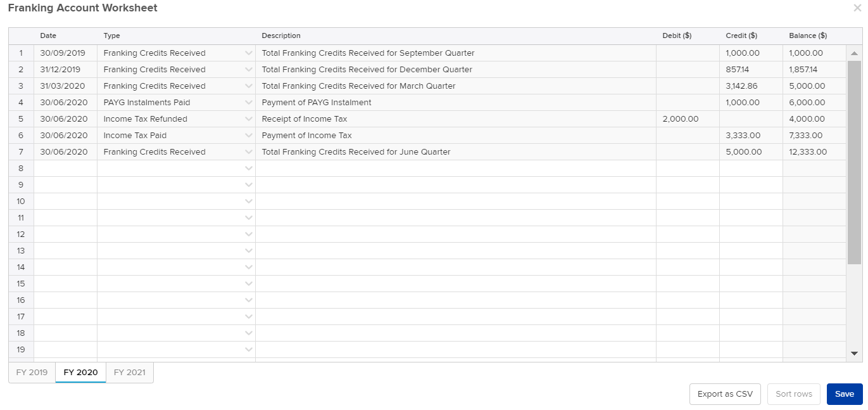Select the 857.14 credit cell
Image resolution: width=868 pixels, height=410 pixels.
[x=752, y=70]
